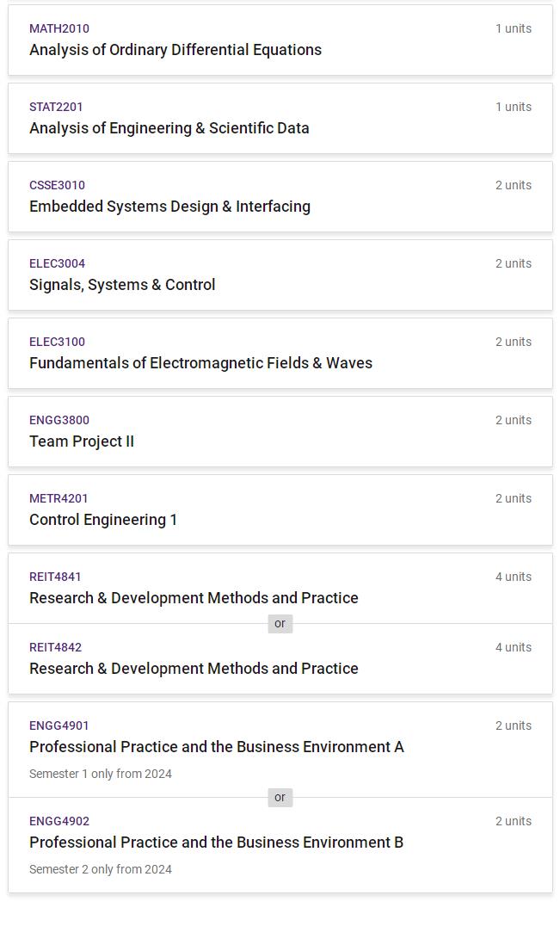The image size is (560, 926).
Task: Select the STAT2201 course code
Action: [x=56, y=107]
